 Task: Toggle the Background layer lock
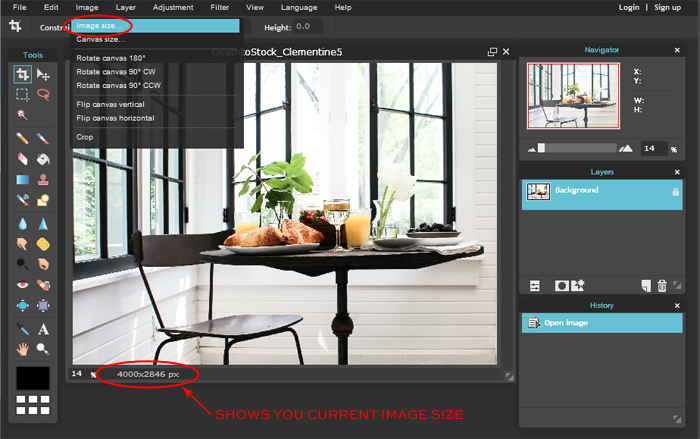tap(675, 191)
